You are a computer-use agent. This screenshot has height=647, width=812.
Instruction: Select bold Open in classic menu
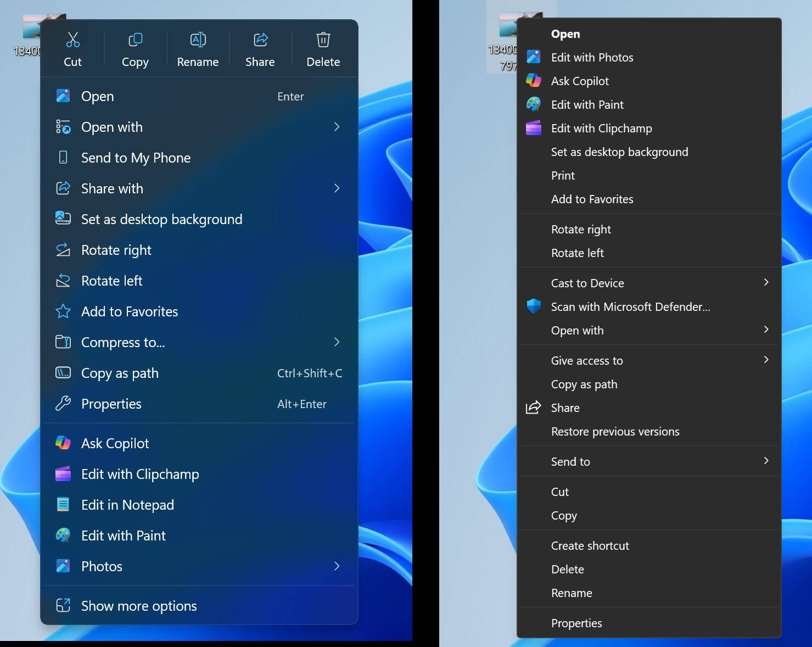tap(649, 34)
